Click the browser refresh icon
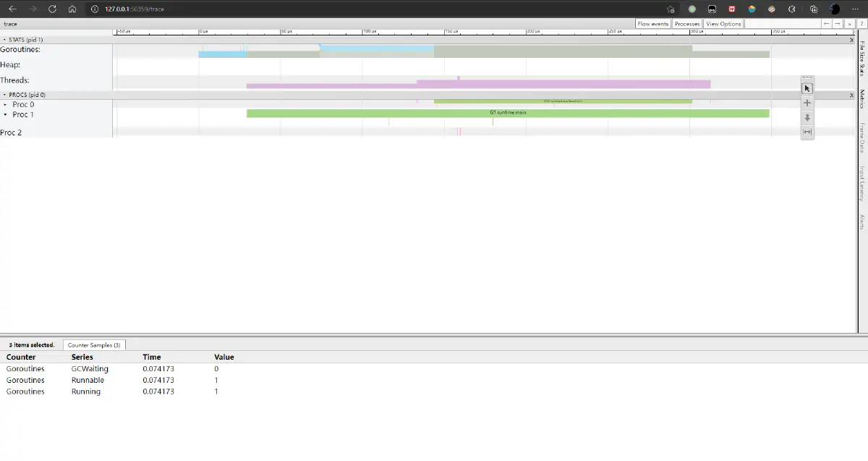This screenshot has width=868, height=461. click(52, 9)
